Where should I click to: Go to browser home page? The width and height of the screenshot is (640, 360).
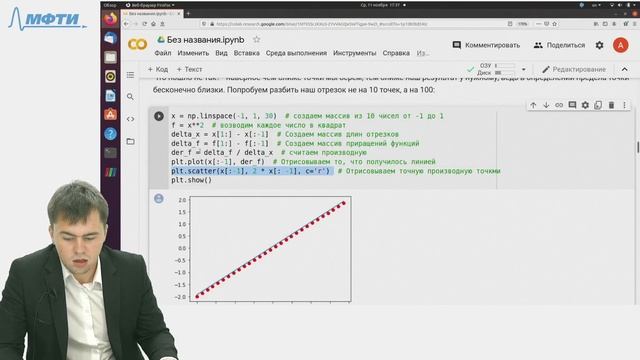pos(153,24)
